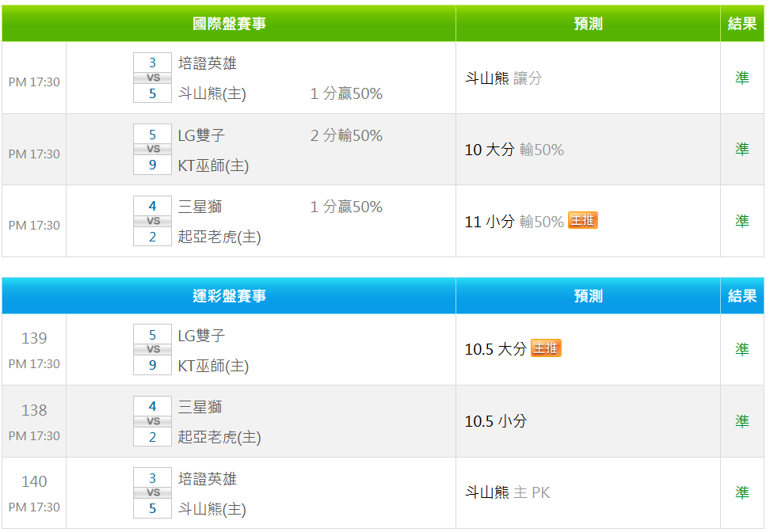Image resolution: width=770 pixels, height=532 pixels.
Task: Click the 主推 badge beside 11 小分
Action: [x=582, y=221]
